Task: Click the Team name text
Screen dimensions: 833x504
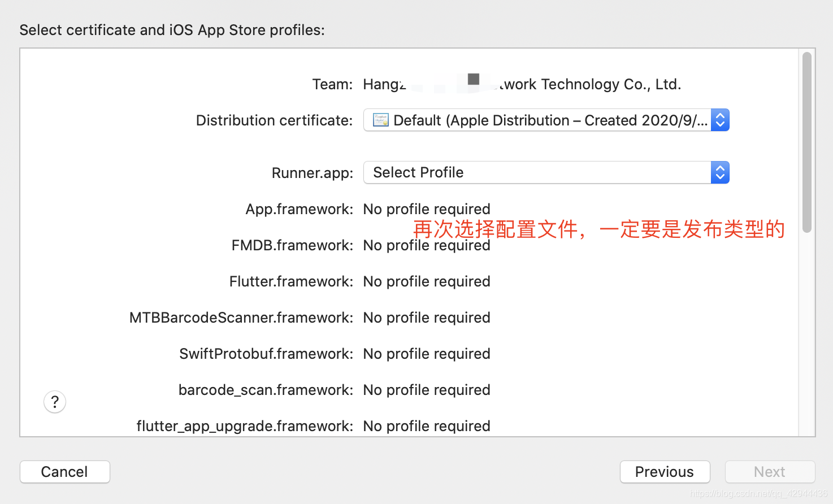Action: 522,84
